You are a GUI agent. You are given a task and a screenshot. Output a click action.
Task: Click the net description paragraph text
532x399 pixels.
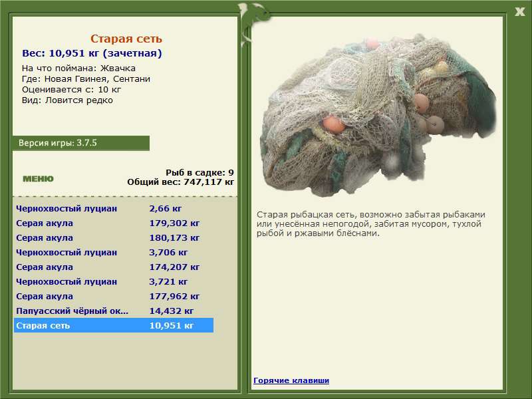(x=371, y=224)
